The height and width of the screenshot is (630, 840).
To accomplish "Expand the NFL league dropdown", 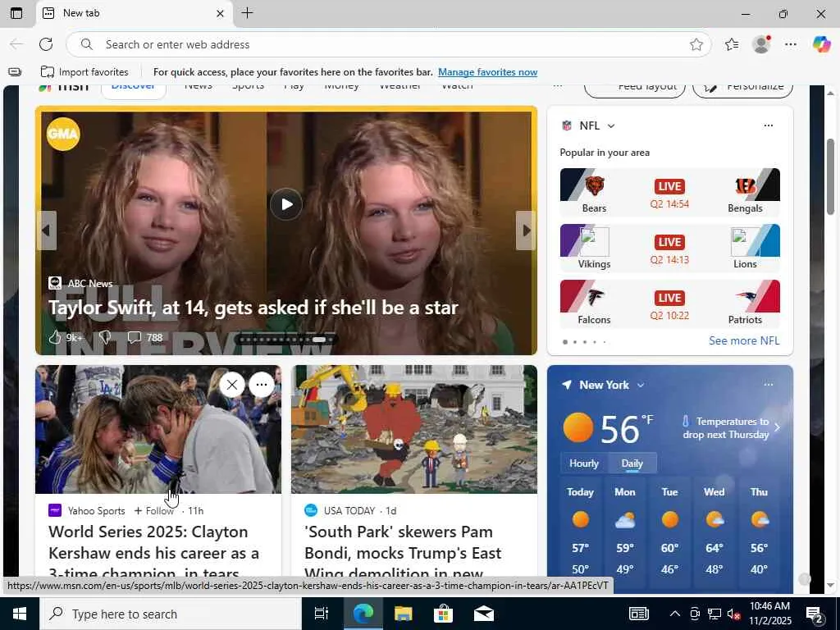I will pos(610,126).
